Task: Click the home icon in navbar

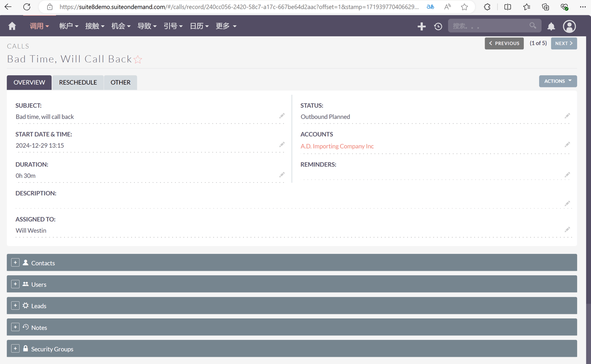Action: [12, 26]
